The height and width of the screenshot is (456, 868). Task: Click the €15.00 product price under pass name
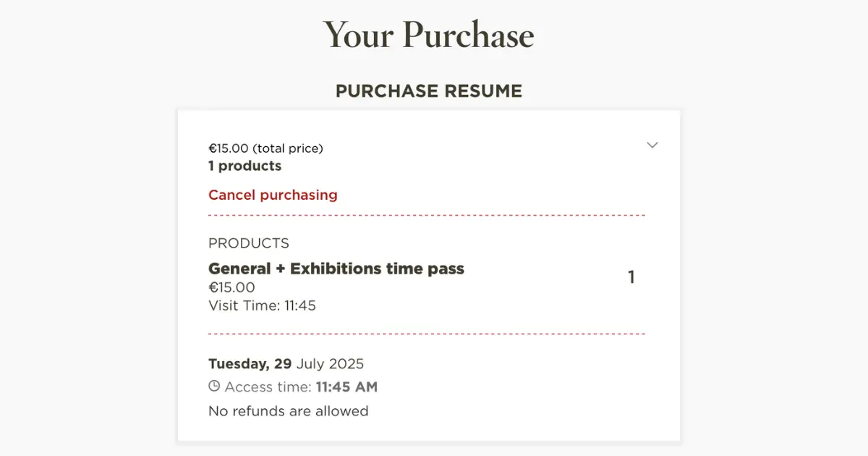coord(231,287)
